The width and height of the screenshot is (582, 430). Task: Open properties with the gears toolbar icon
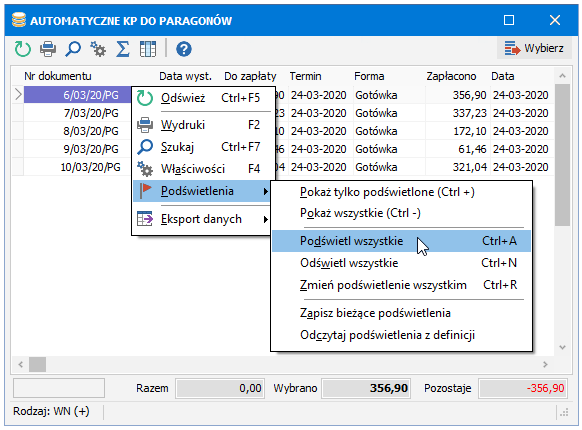click(98, 49)
